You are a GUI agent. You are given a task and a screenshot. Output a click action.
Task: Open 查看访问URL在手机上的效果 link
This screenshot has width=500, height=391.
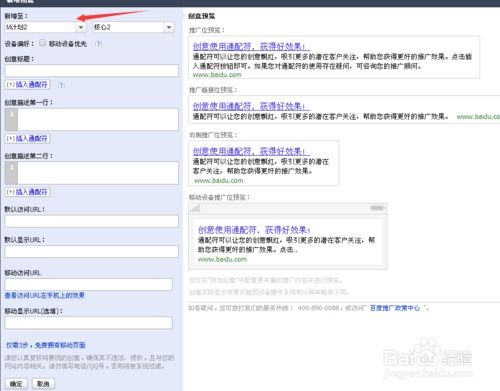(45, 295)
